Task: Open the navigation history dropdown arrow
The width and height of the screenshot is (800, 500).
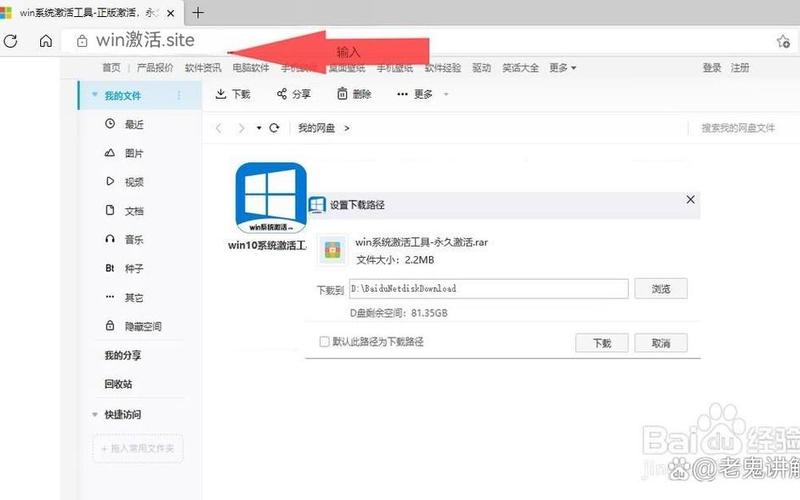Action: click(259, 128)
